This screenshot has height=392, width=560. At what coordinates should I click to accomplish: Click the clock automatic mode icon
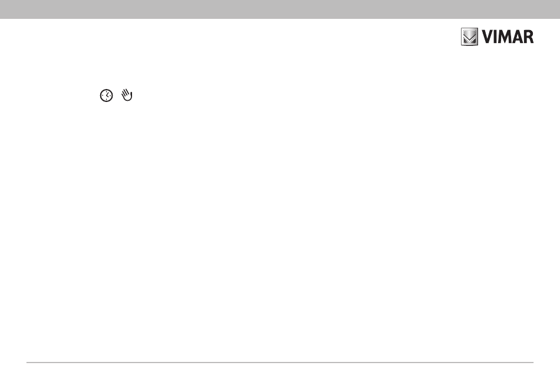pyautogui.click(x=107, y=95)
